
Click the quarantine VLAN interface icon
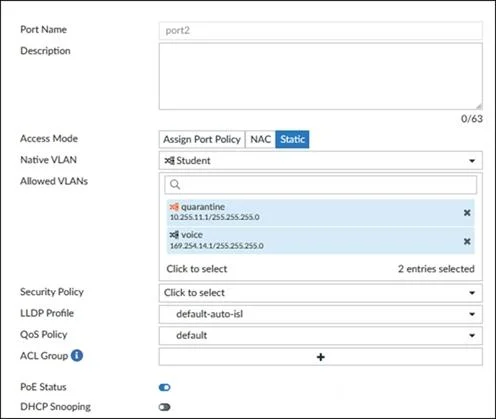174,207
